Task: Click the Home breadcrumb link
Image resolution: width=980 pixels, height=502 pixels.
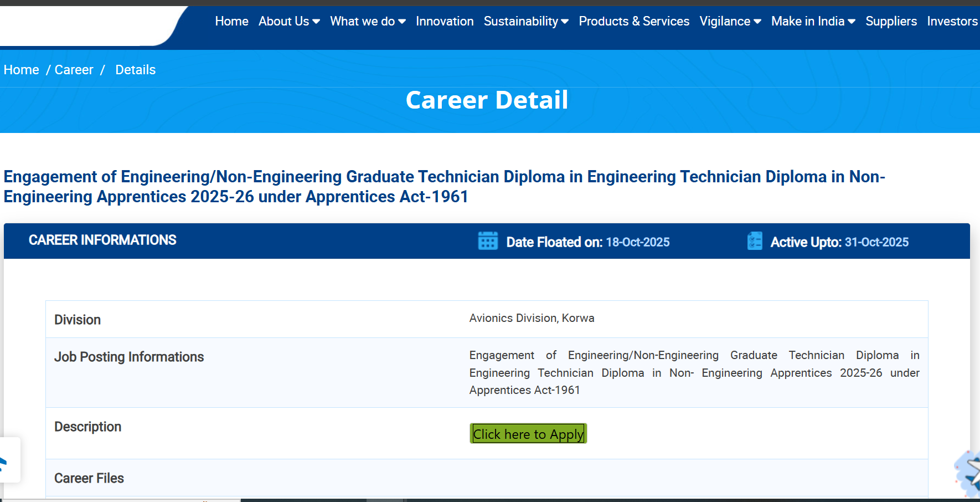Action: click(22, 70)
